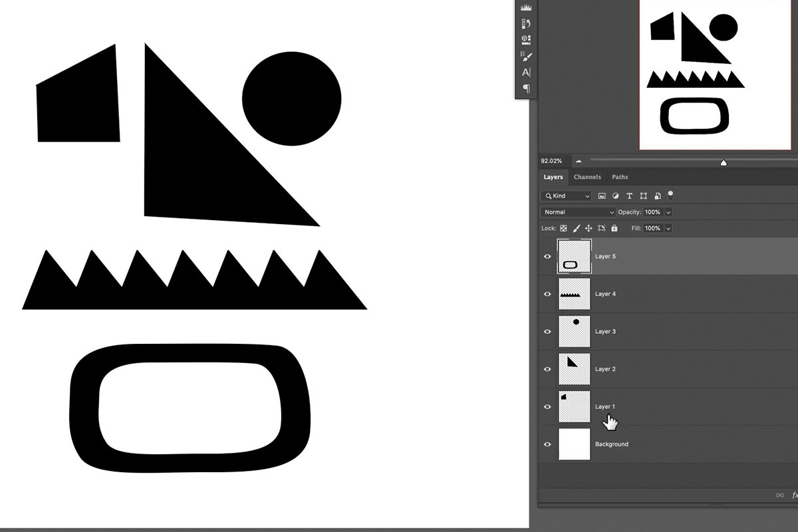Select the Background layer thumbnail

point(575,444)
